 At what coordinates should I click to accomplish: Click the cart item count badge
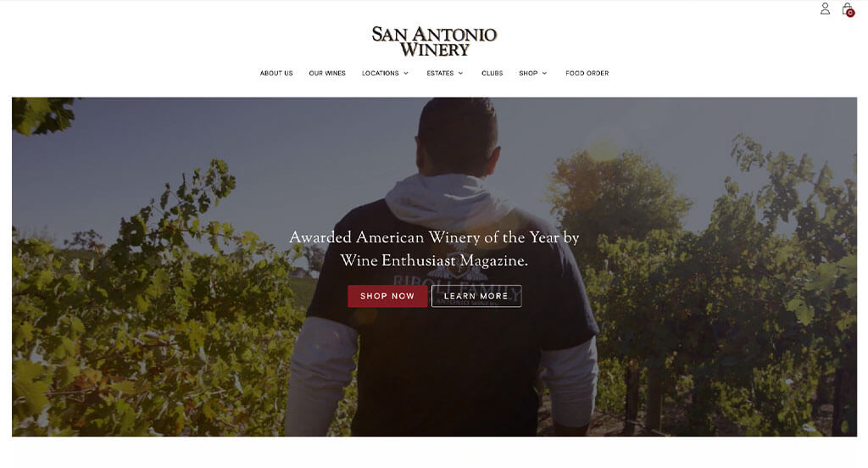coord(850,13)
